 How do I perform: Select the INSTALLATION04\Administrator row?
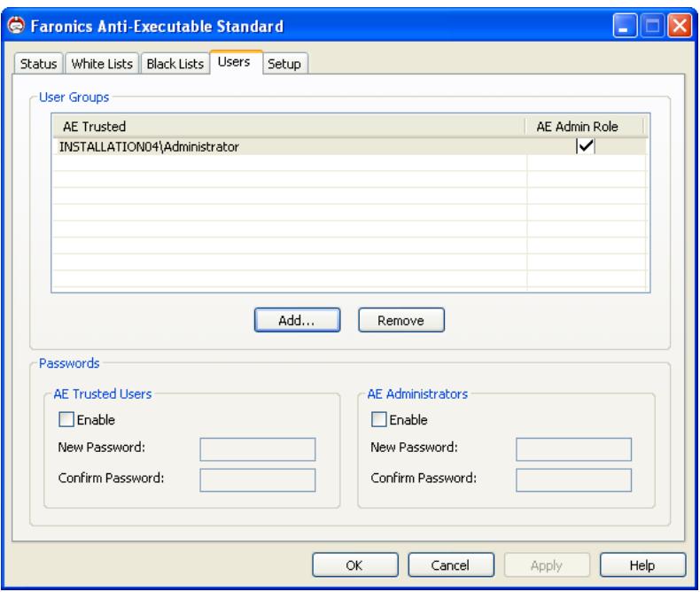349,146
